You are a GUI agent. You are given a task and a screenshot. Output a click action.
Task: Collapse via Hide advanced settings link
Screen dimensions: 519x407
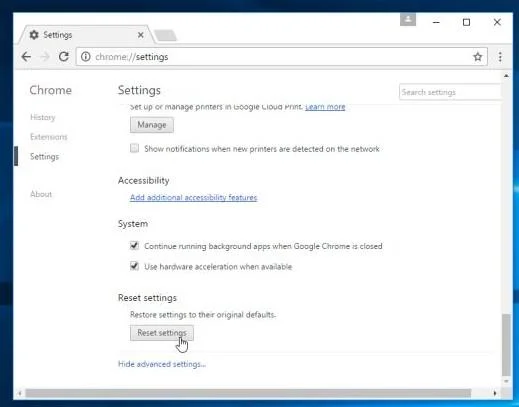pos(162,364)
